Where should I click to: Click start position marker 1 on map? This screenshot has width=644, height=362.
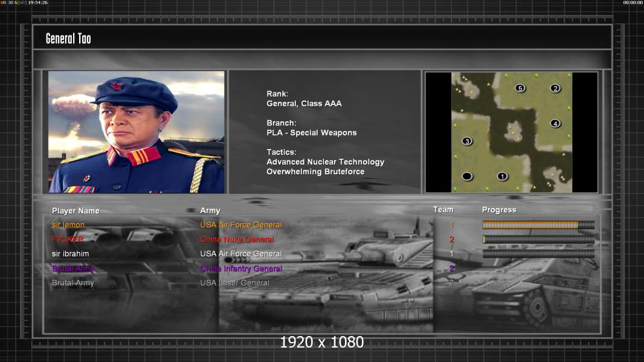502,176
